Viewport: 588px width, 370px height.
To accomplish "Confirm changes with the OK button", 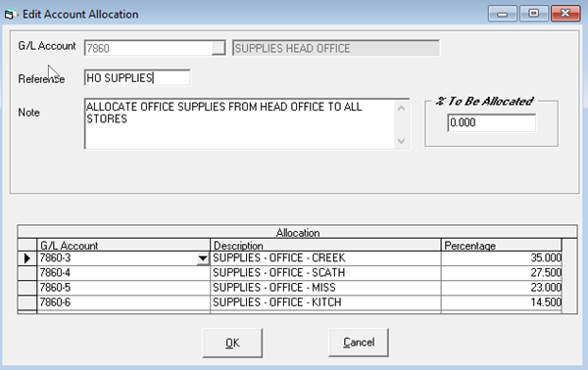I will pos(232,343).
